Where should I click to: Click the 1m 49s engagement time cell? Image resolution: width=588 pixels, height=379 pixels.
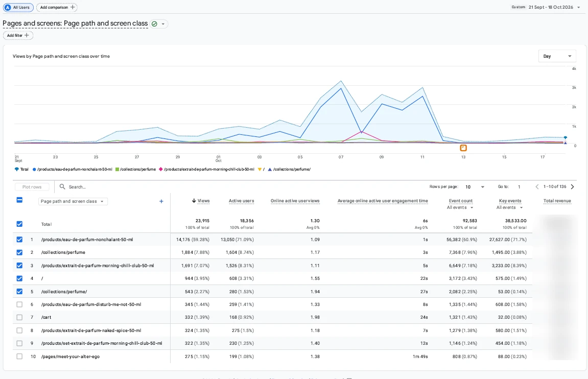click(x=420, y=357)
